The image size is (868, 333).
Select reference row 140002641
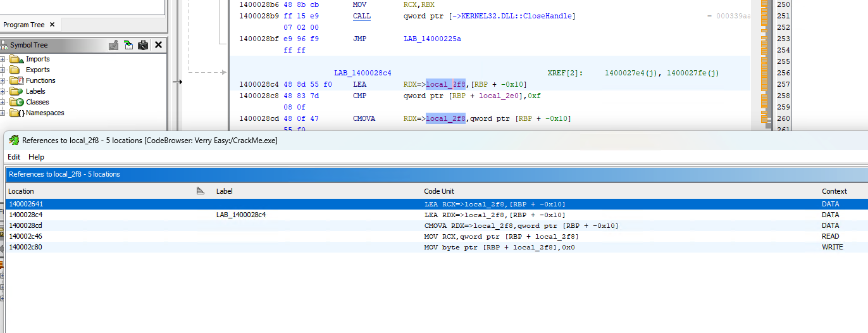pyautogui.click(x=437, y=204)
